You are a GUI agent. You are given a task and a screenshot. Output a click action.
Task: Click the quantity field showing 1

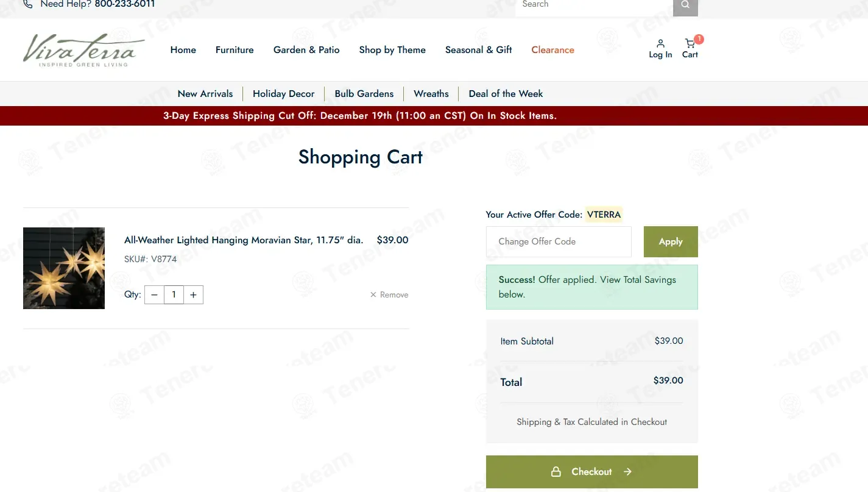pos(174,295)
